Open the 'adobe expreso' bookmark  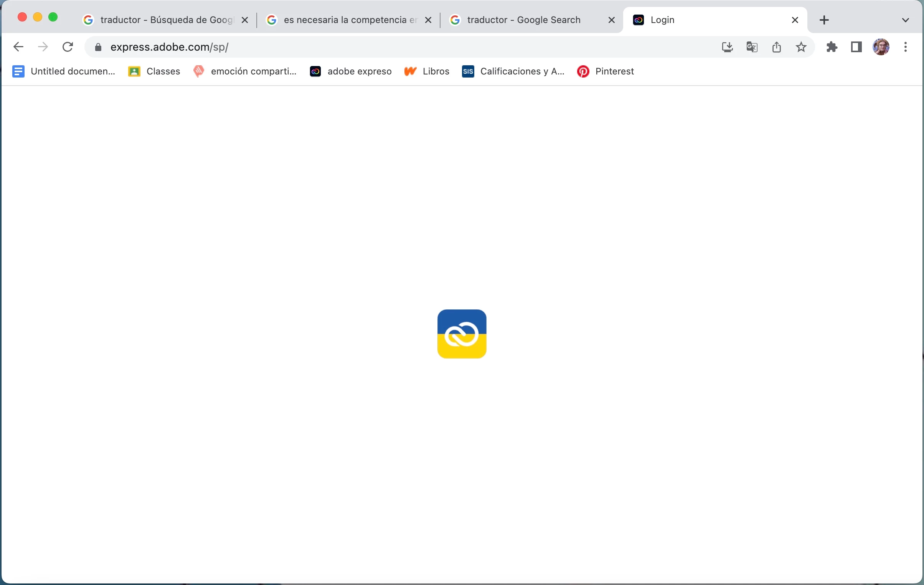[x=351, y=71]
